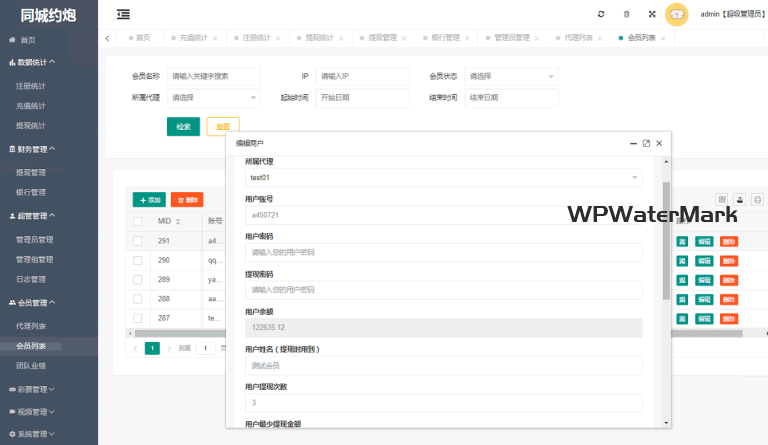The width and height of the screenshot is (768, 445).
Task: Maximize the edit user dialog
Action: (646, 143)
